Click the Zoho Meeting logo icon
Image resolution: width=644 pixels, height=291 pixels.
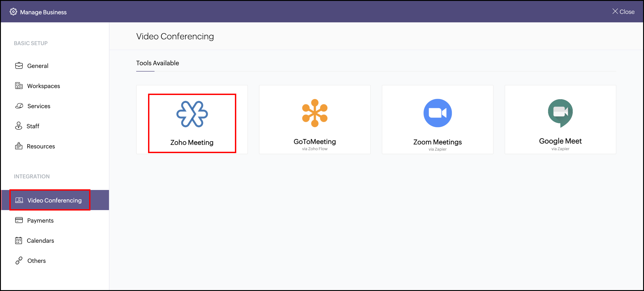(x=192, y=114)
